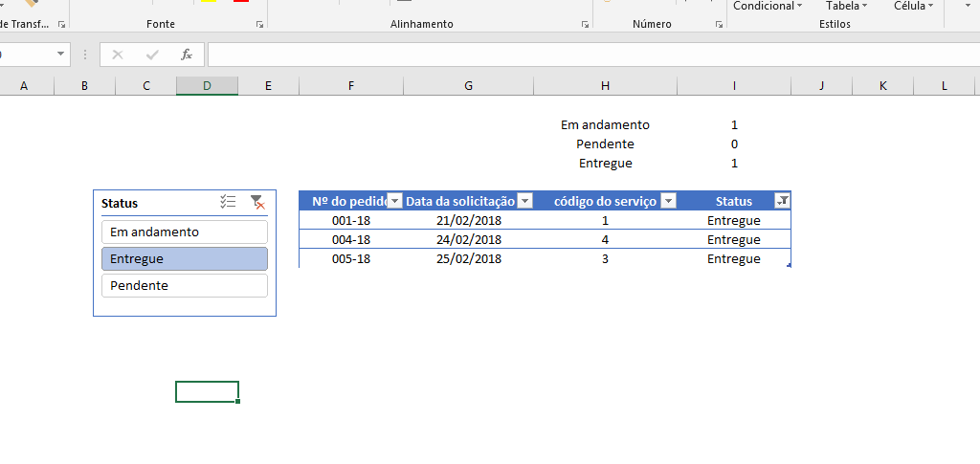Click date cell 25/02/2018
The height and width of the screenshot is (464, 980).
point(469,258)
